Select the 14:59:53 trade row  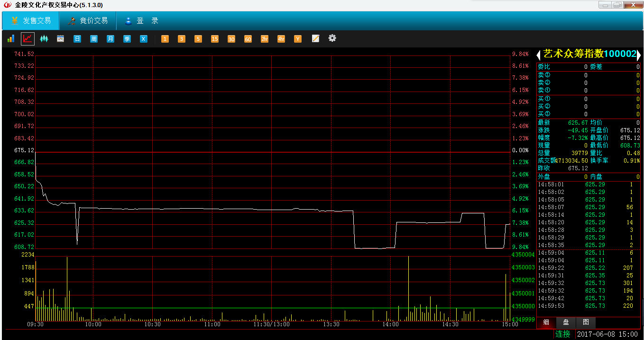589,306
